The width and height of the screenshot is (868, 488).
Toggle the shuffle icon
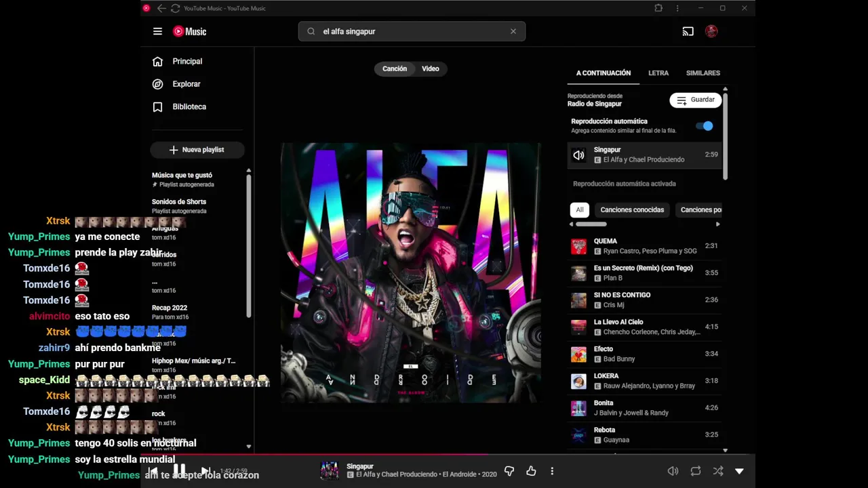(718, 471)
